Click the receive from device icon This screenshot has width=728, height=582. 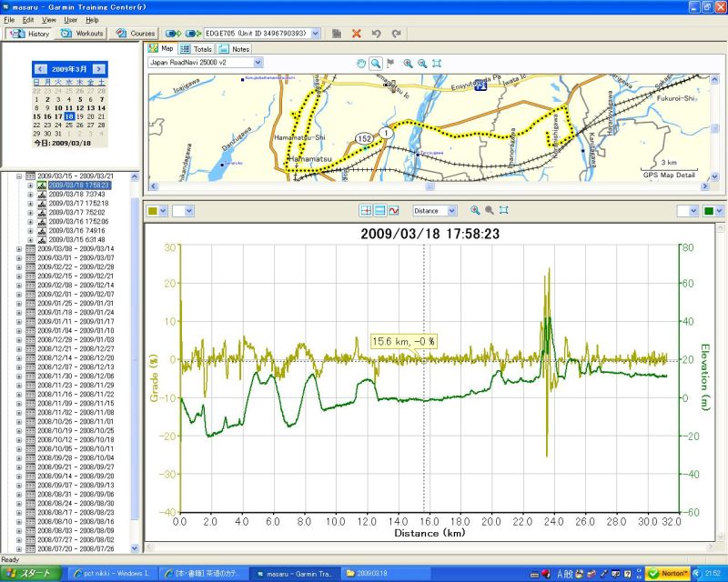(x=193, y=34)
